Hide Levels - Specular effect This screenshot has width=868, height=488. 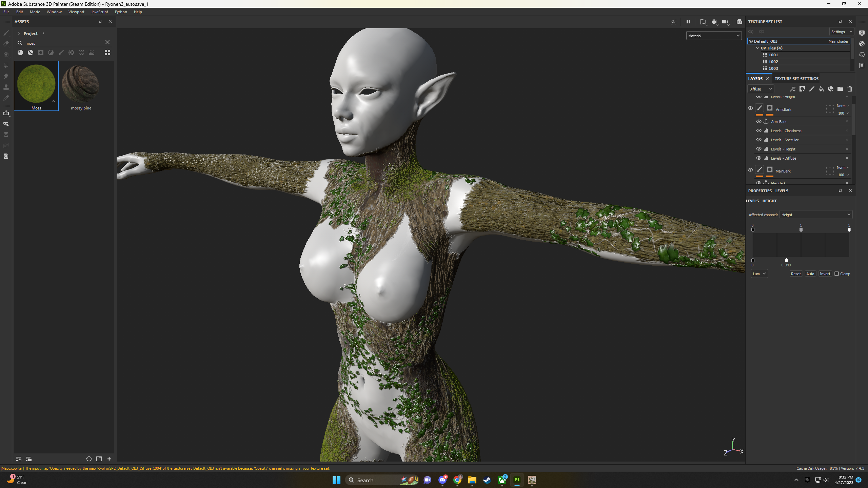(759, 140)
